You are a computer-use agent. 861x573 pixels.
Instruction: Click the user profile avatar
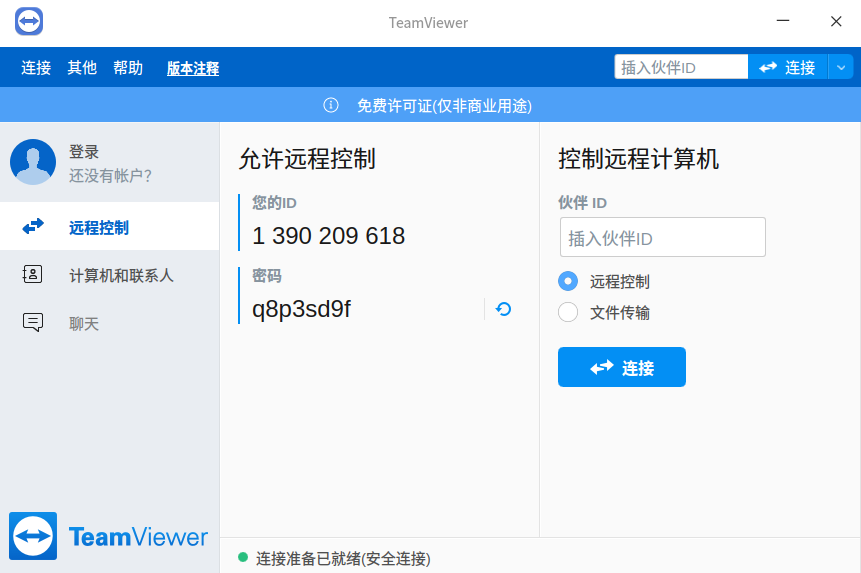click(x=33, y=162)
